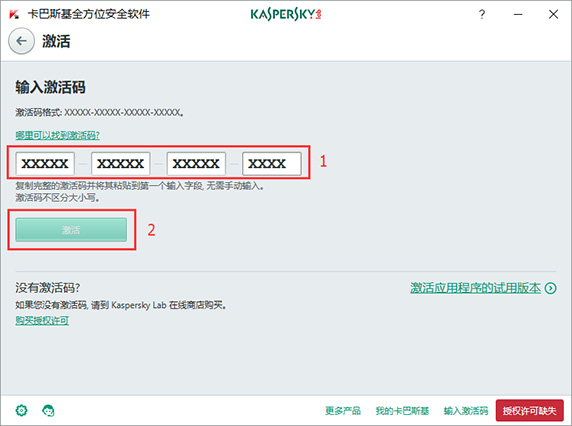Minimize the Kaspersky window

[518, 14]
